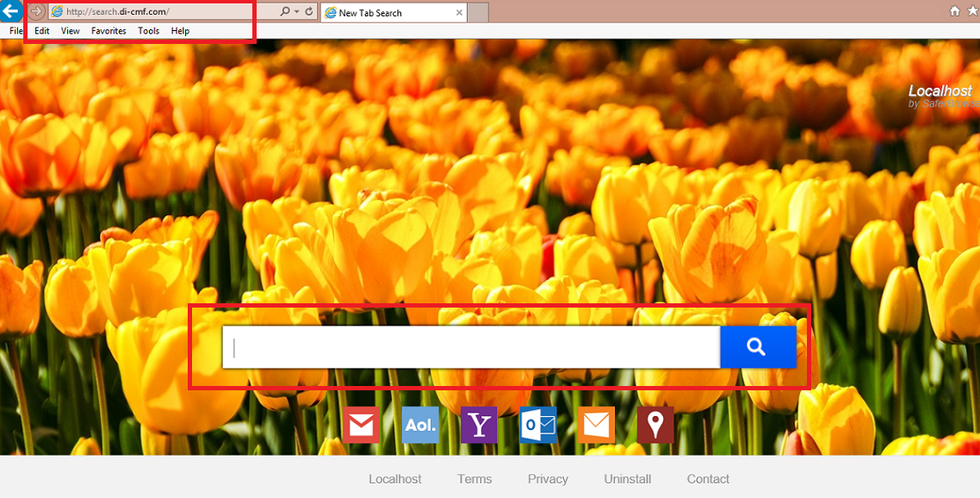Viewport: 980px width, 498px height.
Task: Open Favorites with the star icon
Action: (972, 10)
